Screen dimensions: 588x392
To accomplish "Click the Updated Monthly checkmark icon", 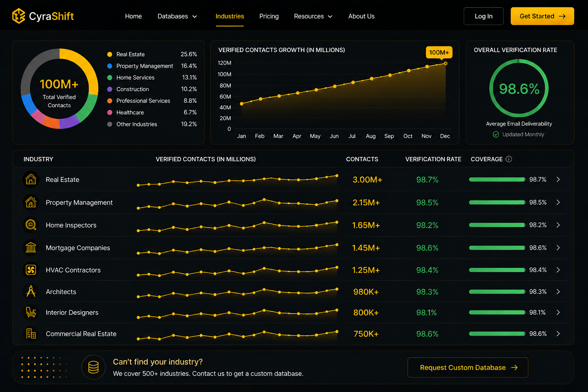I will 496,134.
